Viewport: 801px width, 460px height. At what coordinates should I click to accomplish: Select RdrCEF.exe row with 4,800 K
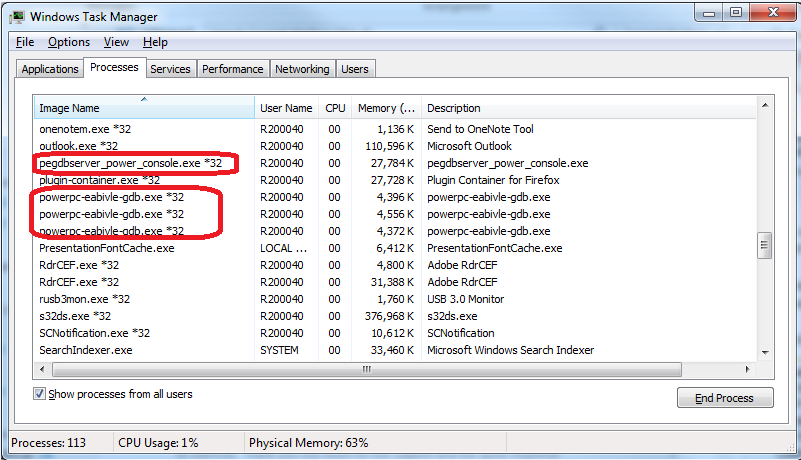395,265
